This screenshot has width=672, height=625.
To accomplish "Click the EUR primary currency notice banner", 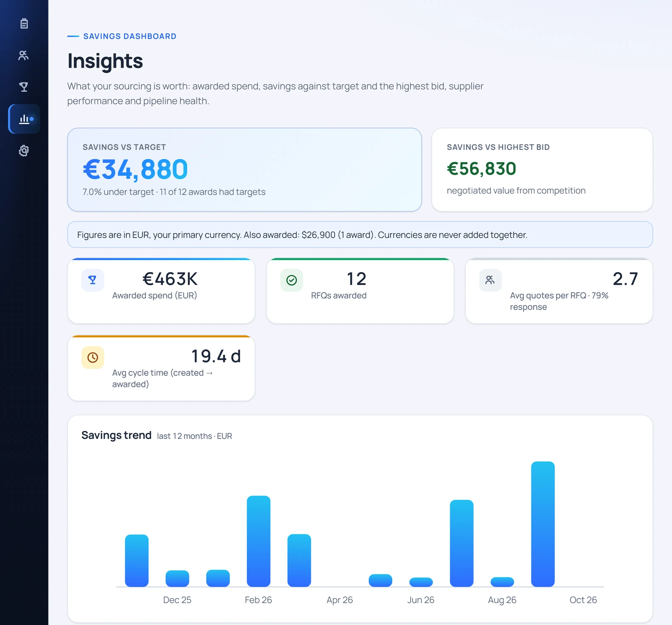I will point(360,235).
